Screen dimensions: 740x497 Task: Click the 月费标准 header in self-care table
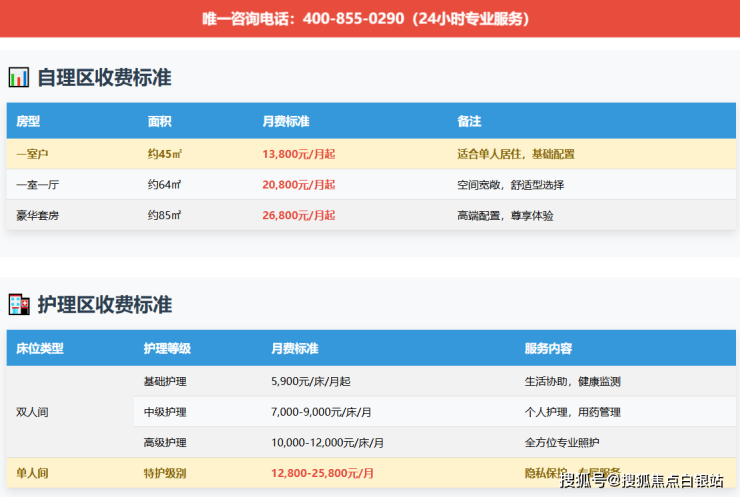point(286,121)
